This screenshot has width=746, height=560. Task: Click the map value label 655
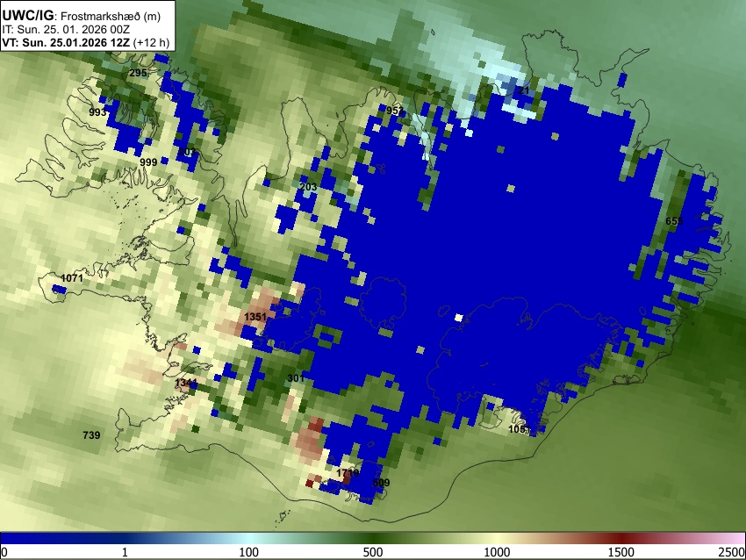point(674,221)
